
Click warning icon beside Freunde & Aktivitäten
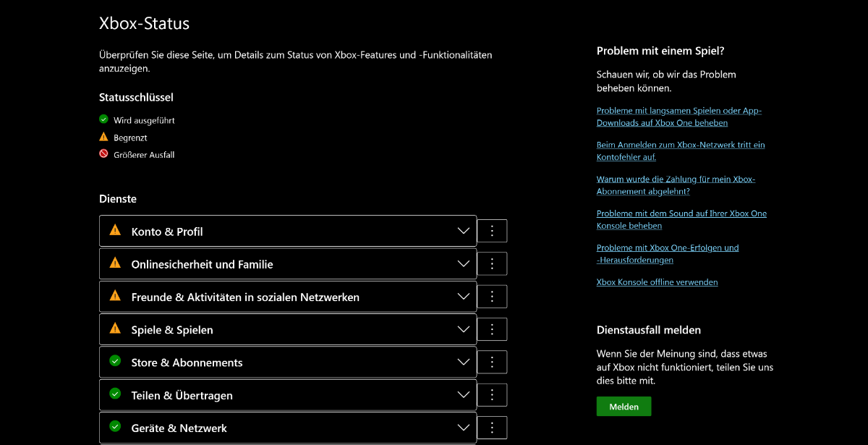coord(115,295)
